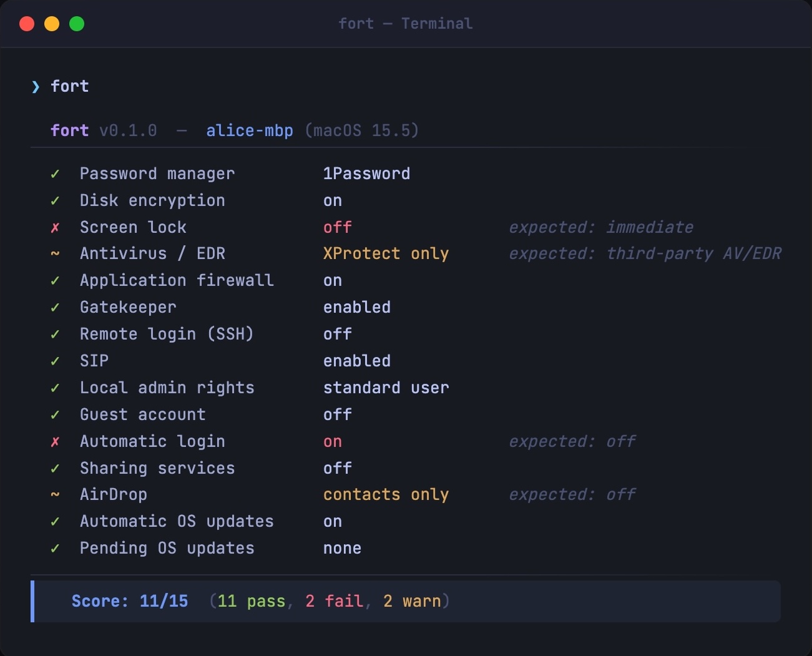The height and width of the screenshot is (656, 812).
Task: Click the green checkmark beside Automatic OS updates
Action: point(55,522)
